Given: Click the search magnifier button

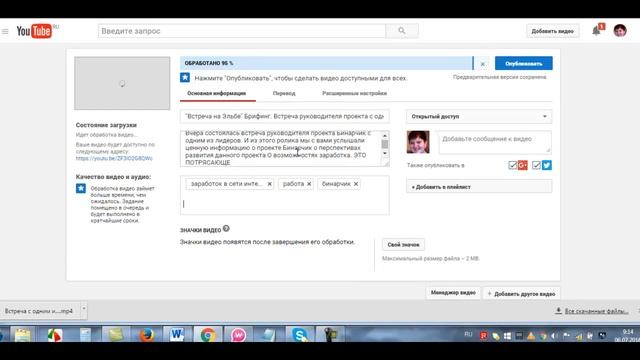Looking at the screenshot, I should click(x=402, y=31).
